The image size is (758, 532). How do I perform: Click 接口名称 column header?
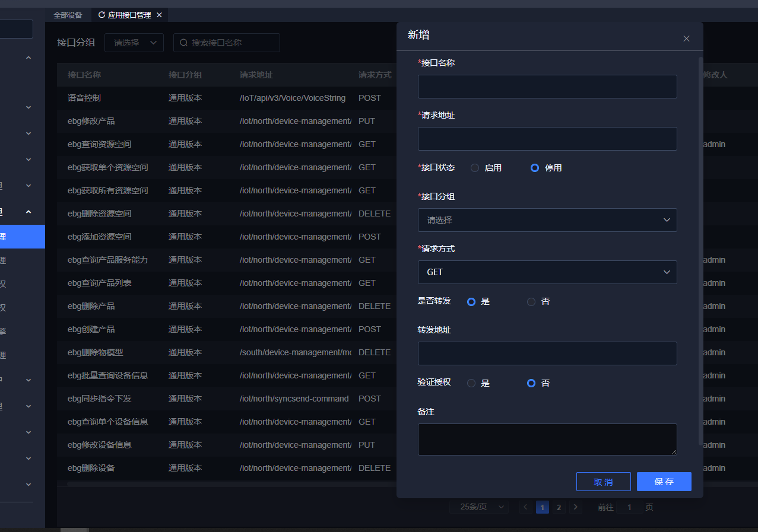click(84, 75)
